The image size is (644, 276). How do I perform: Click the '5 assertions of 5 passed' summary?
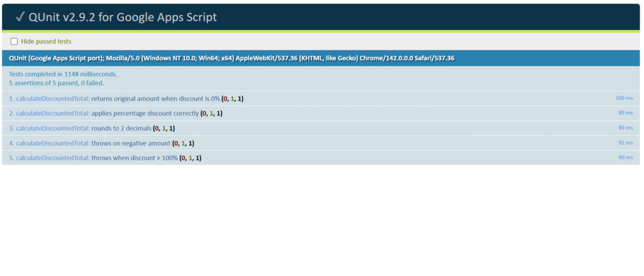57,82
